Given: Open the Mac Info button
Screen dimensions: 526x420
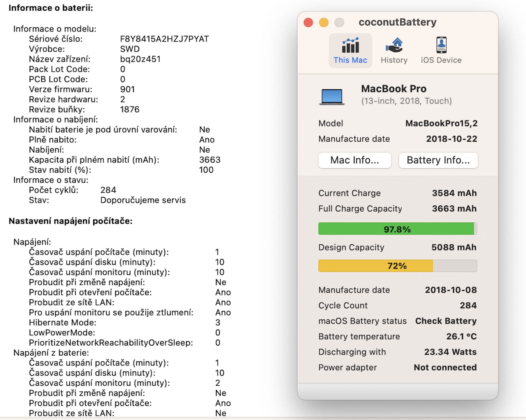Looking at the screenshot, I should 354,160.
